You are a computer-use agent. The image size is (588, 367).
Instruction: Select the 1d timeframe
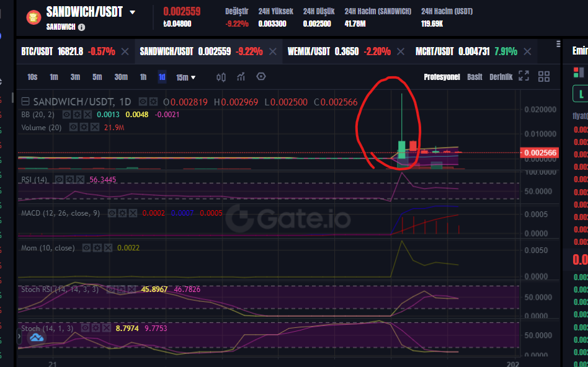coord(162,77)
